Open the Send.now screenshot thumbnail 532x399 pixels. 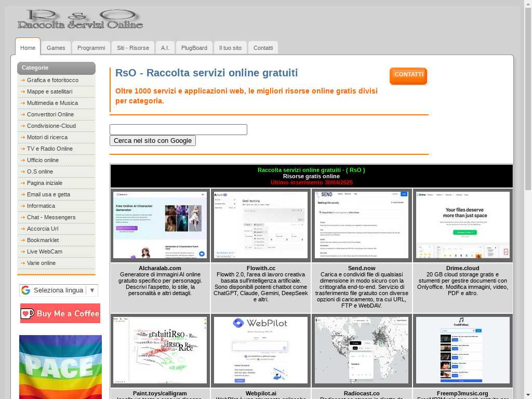[362, 225]
